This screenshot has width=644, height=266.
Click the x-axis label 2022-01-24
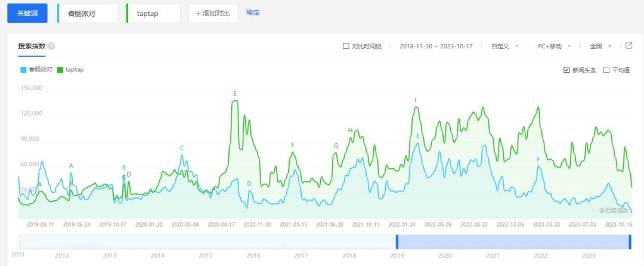tap(402, 224)
